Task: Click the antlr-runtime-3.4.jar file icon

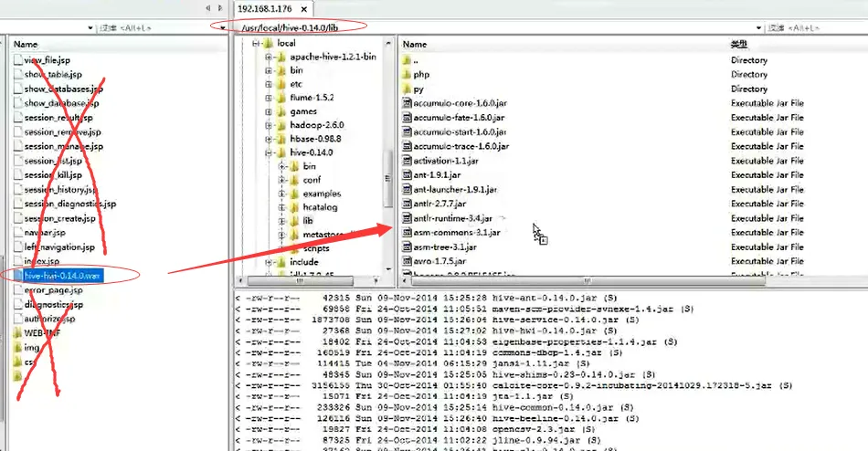Action: pyautogui.click(x=407, y=218)
